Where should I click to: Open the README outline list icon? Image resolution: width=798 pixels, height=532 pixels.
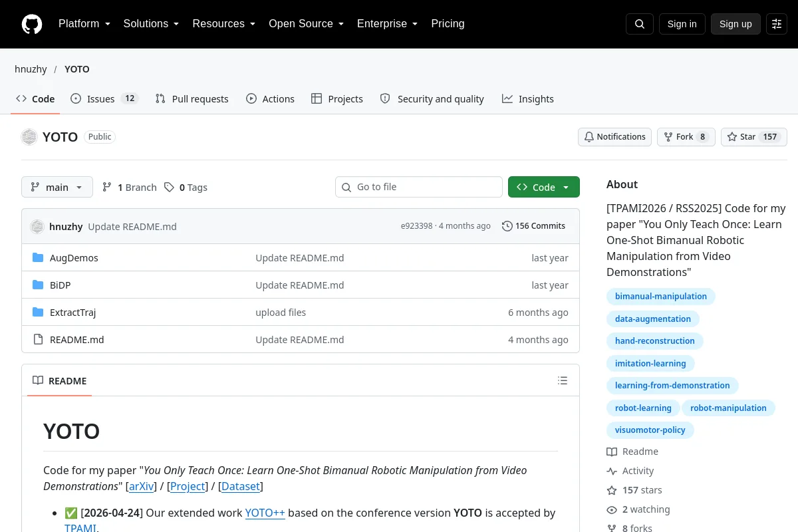pyautogui.click(x=563, y=380)
